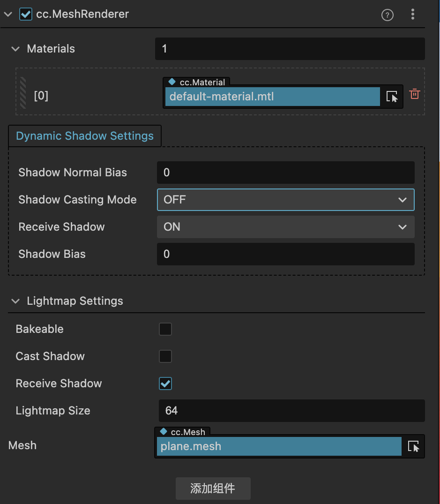Open the Receive Shadow ON dropdown
The height and width of the screenshot is (504, 440).
tap(285, 227)
